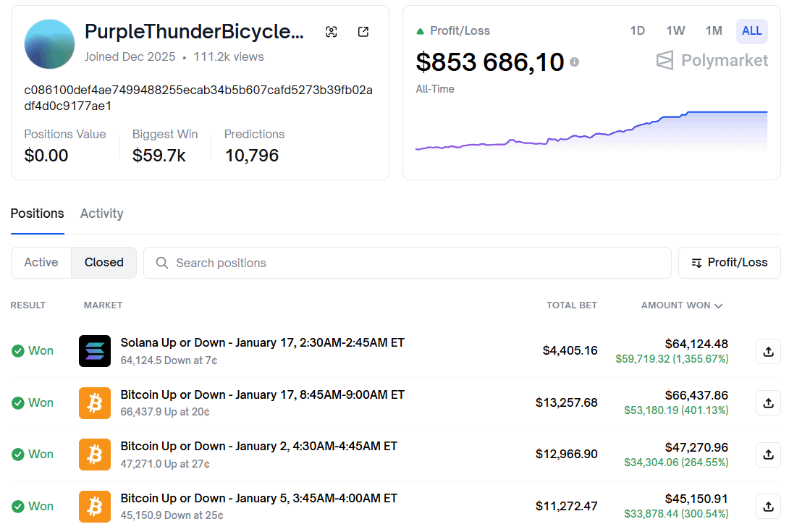Click the Search positions field
This screenshot has height=532, width=789.
click(x=407, y=263)
